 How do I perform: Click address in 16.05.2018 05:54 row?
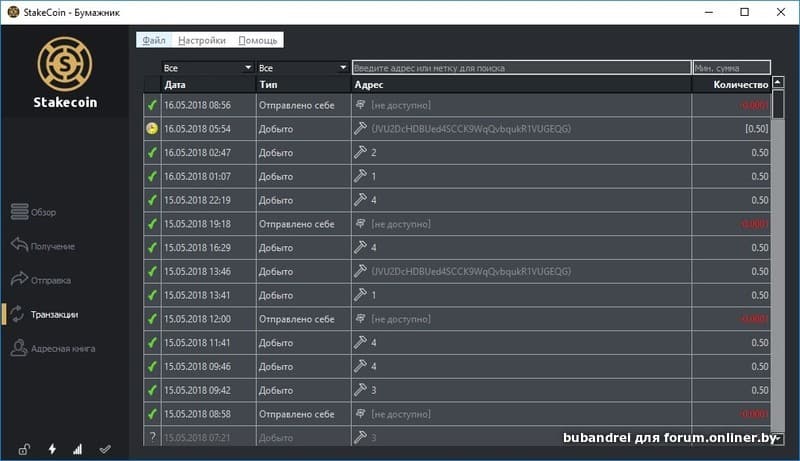point(471,129)
